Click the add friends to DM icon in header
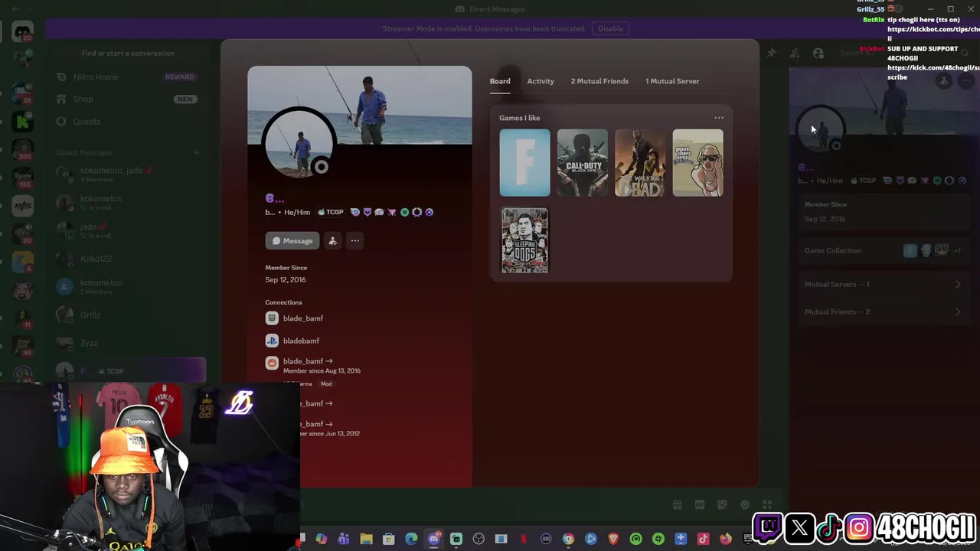The height and width of the screenshot is (551, 980). tap(795, 53)
